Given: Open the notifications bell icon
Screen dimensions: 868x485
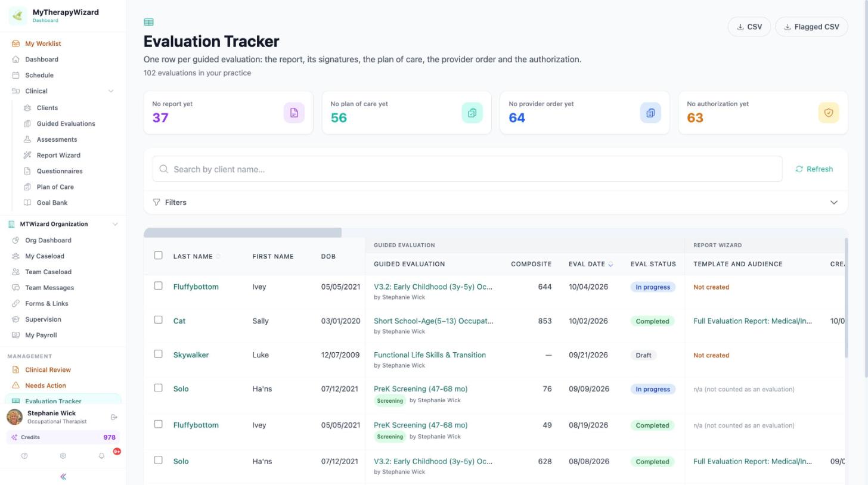Looking at the screenshot, I should [101, 456].
